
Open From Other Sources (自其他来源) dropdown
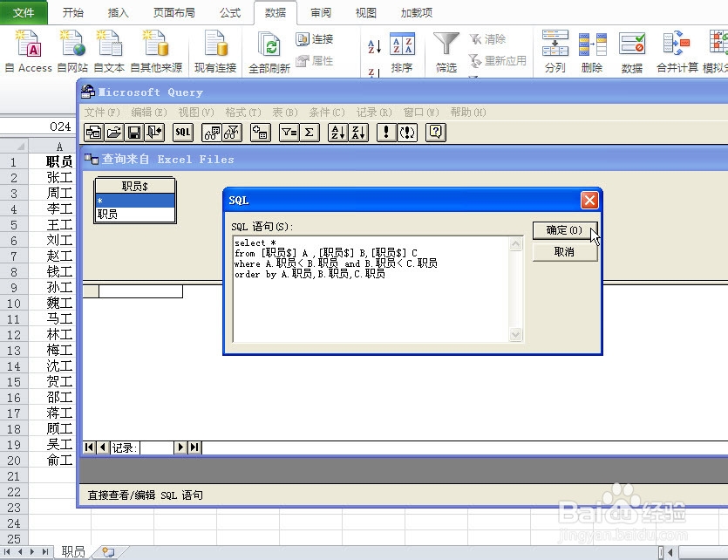(x=156, y=51)
